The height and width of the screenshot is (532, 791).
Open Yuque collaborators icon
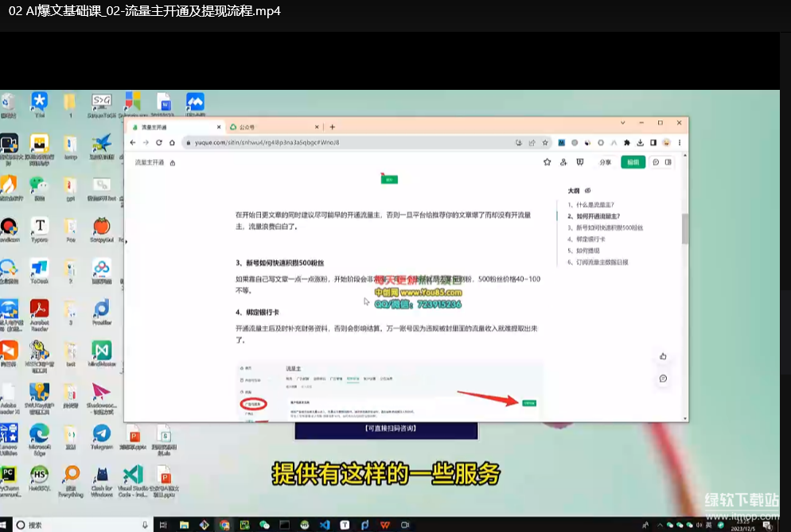point(563,162)
